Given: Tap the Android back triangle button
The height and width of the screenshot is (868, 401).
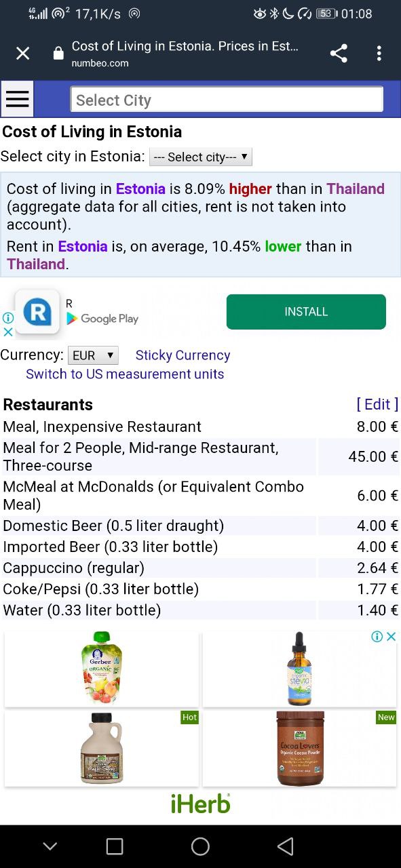Looking at the screenshot, I should 286,846.
